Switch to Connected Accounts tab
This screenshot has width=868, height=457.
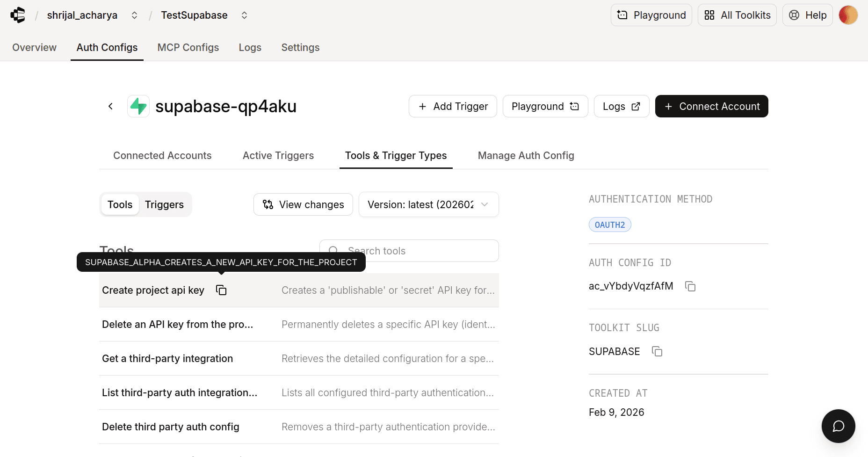click(162, 155)
